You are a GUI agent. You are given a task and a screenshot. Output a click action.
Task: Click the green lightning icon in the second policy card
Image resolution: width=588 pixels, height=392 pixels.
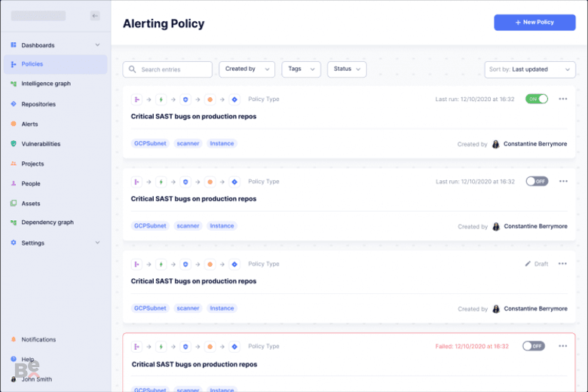(161, 182)
